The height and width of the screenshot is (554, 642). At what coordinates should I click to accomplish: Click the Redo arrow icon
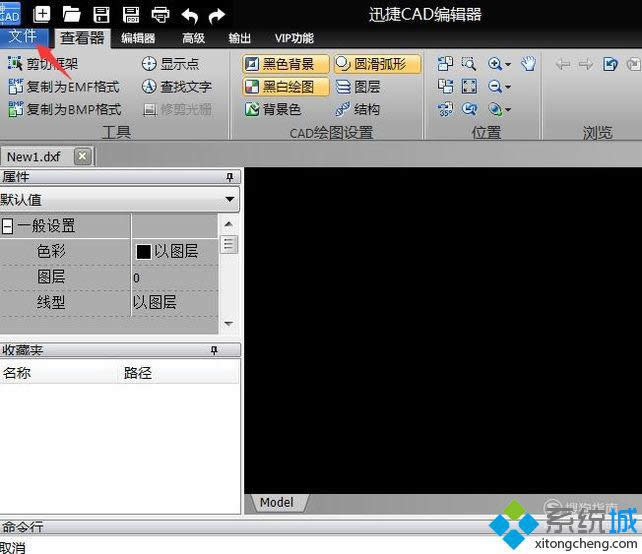click(217, 16)
